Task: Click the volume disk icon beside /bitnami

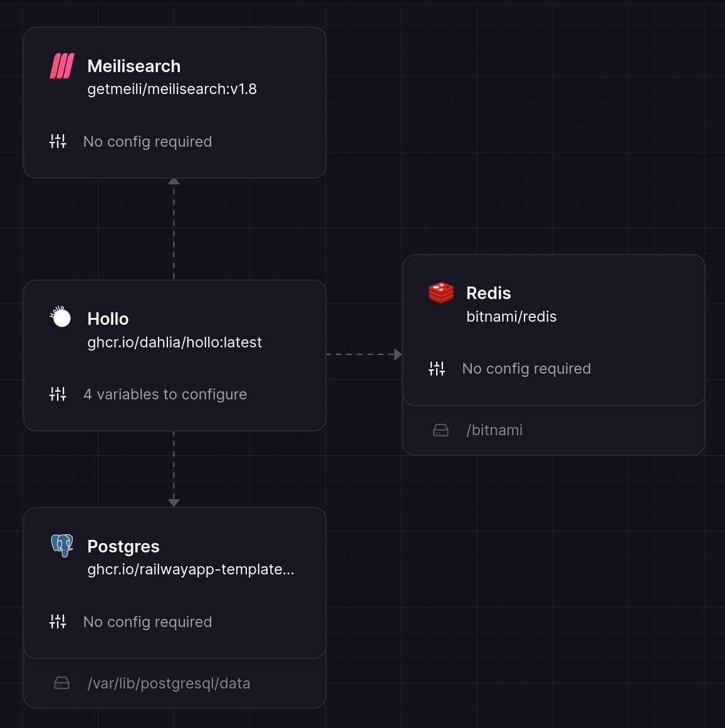Action: pos(441,430)
